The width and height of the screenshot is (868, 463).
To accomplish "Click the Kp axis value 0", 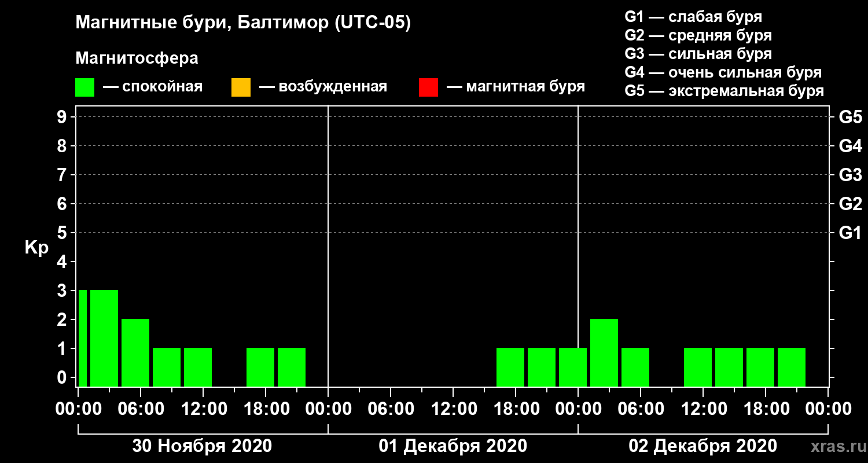I will [63, 378].
